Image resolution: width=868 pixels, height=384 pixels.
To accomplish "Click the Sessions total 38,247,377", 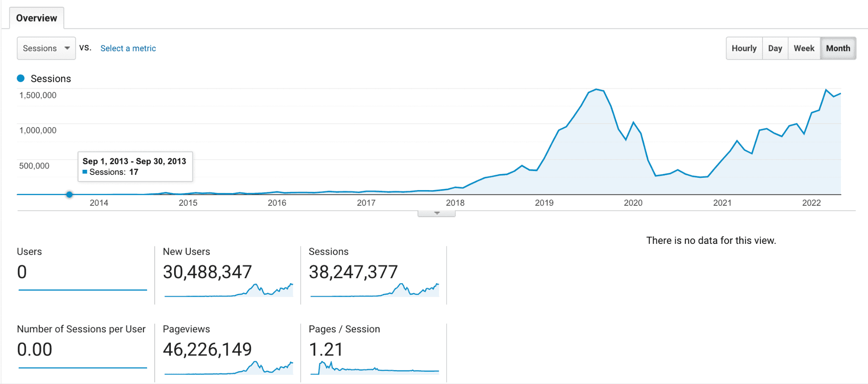I will 354,272.
